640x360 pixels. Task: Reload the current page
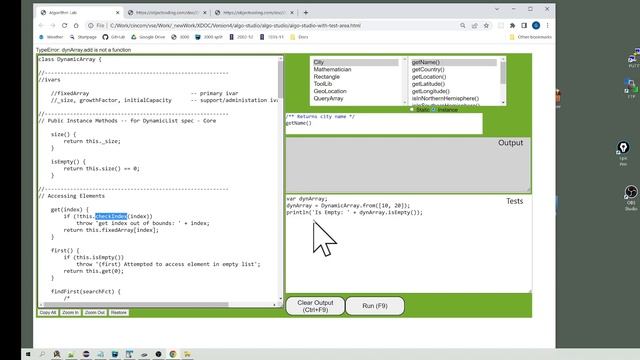(64, 25)
